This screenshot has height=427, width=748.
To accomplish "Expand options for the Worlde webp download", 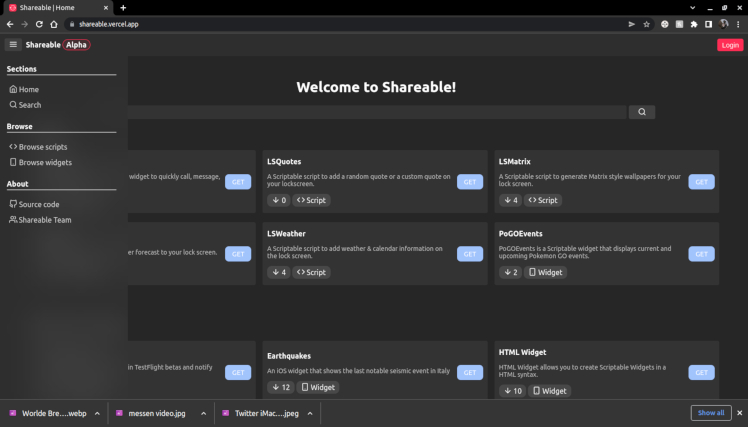I will tap(95, 413).
